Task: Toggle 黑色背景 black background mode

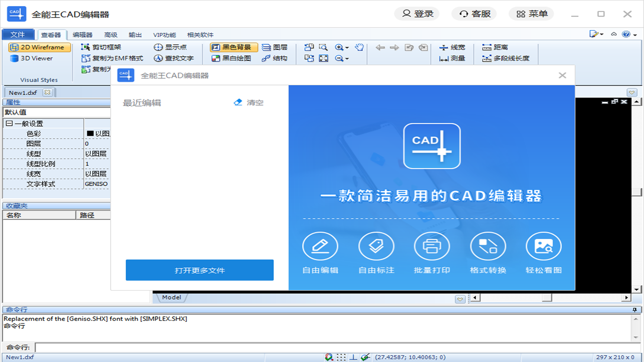Action: point(233,47)
